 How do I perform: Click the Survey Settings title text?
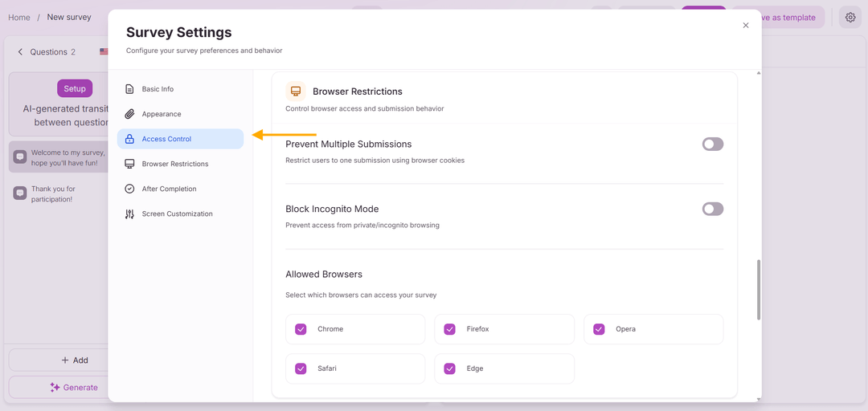[x=178, y=32]
